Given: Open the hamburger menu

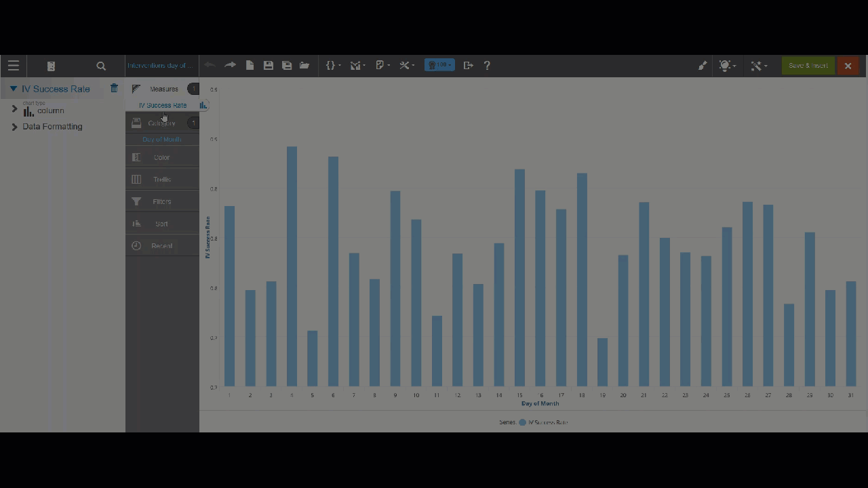Looking at the screenshot, I should (14, 66).
